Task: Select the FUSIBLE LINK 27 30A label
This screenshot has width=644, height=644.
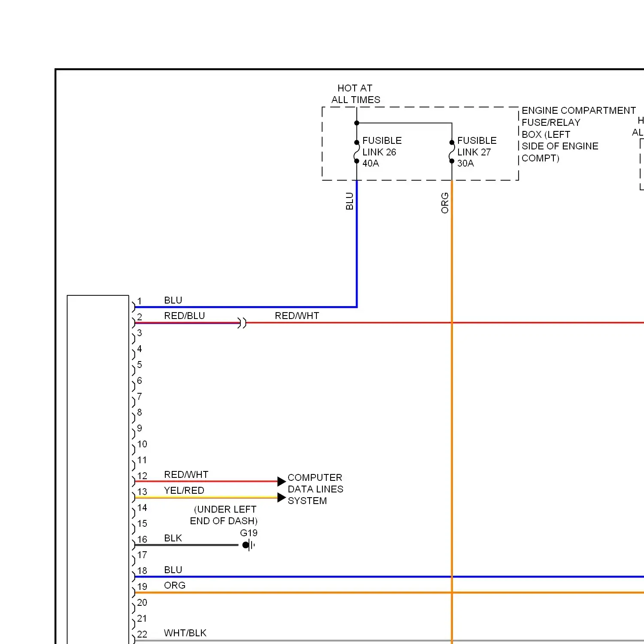Action: coord(477,152)
